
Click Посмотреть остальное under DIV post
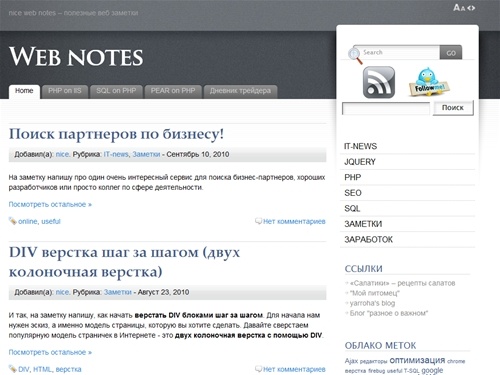[50, 352]
